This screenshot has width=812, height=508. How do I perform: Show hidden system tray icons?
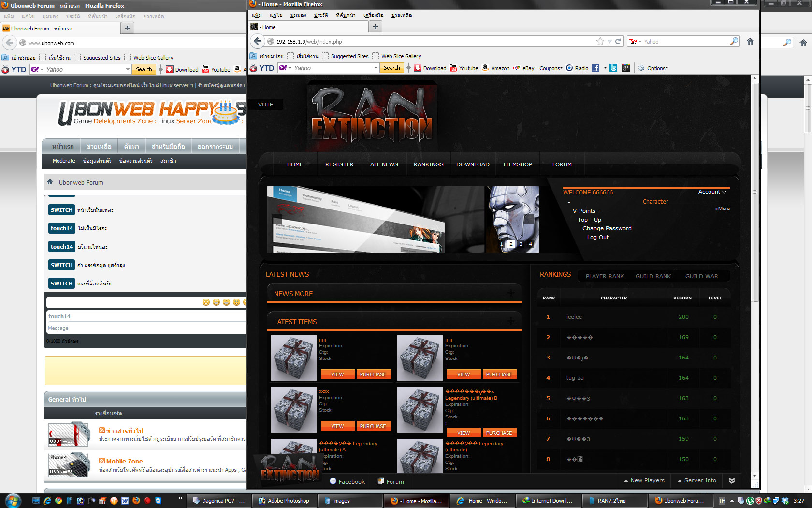732,501
